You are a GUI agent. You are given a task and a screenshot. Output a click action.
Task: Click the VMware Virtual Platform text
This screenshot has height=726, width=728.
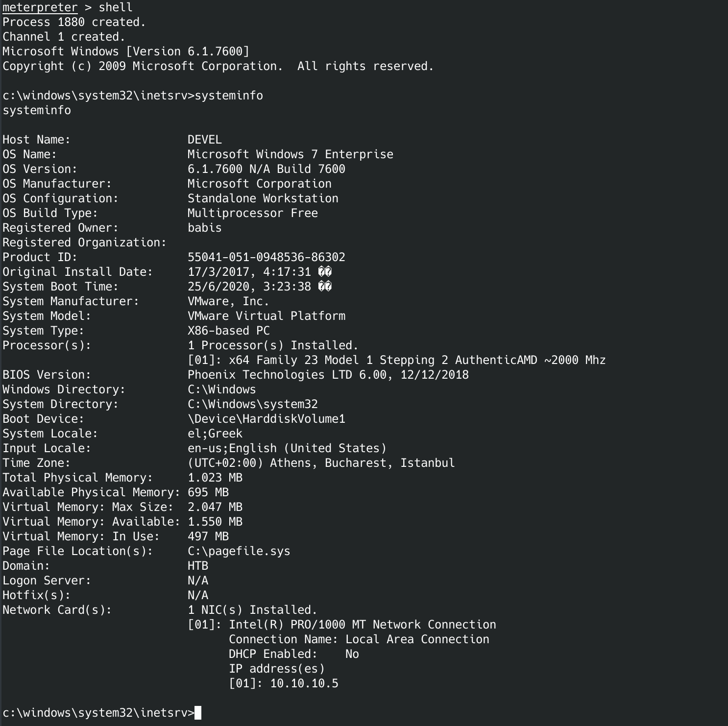tap(266, 316)
